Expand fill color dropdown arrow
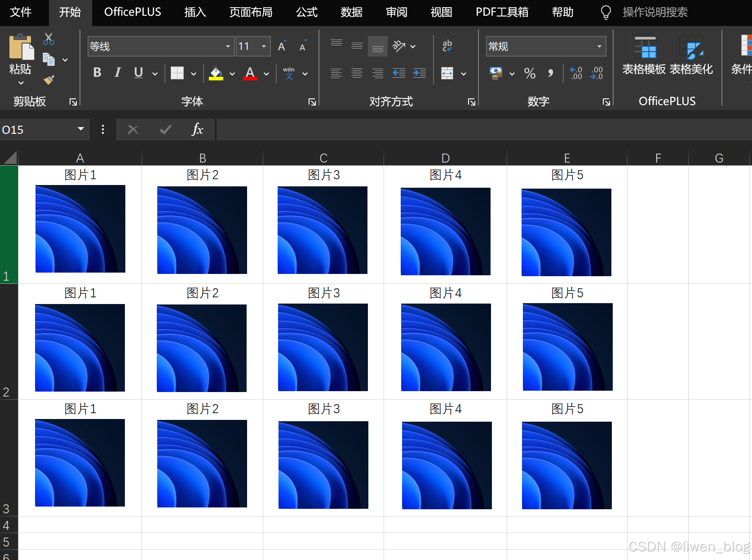This screenshot has height=560, width=752. (x=232, y=74)
